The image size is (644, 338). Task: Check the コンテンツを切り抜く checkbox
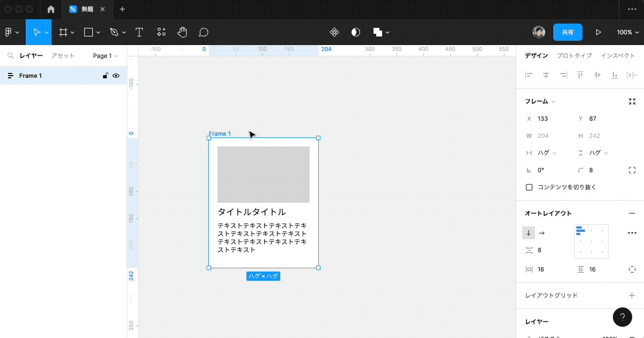pos(529,187)
